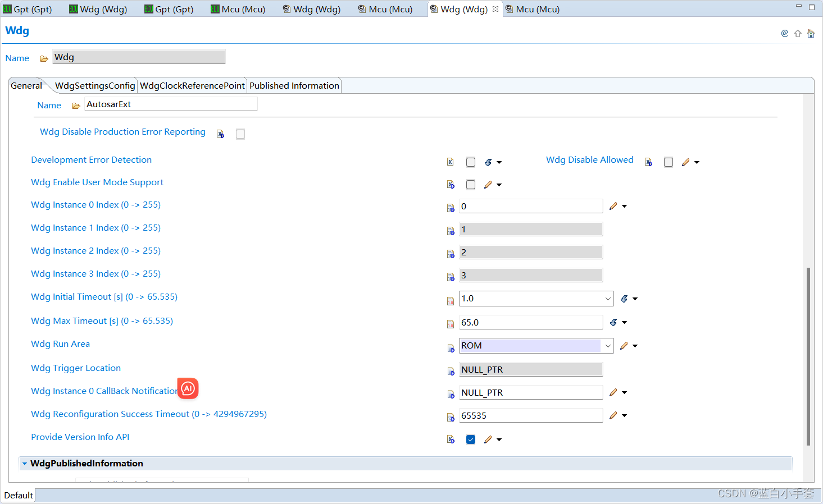
Task: Enable Development Error Detection checkbox
Action: coord(471,162)
